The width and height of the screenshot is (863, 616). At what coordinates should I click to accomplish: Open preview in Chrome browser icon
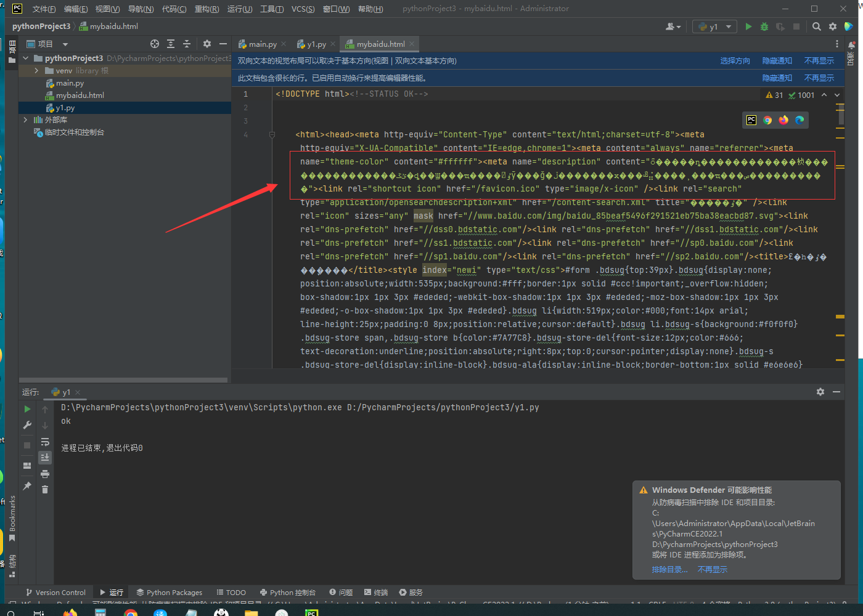click(x=767, y=120)
